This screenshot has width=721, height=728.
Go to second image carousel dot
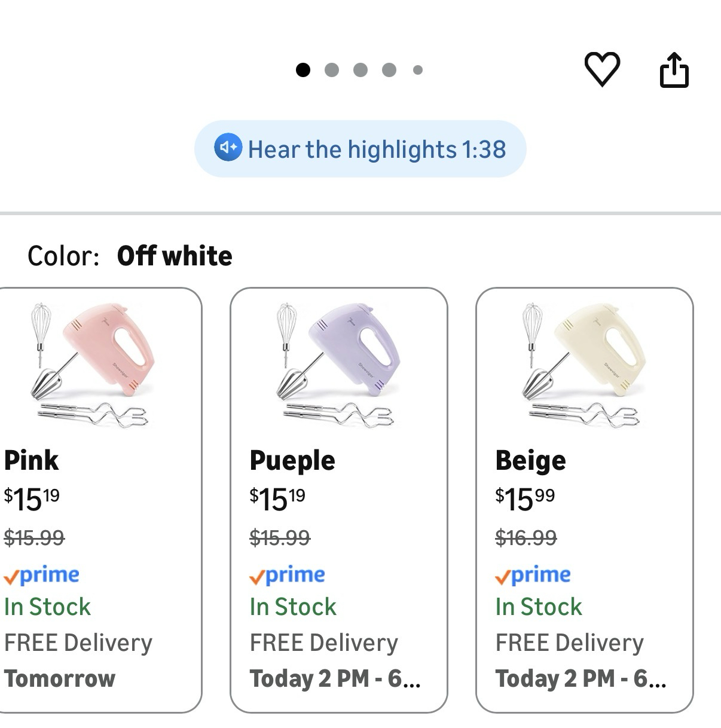[x=332, y=70]
